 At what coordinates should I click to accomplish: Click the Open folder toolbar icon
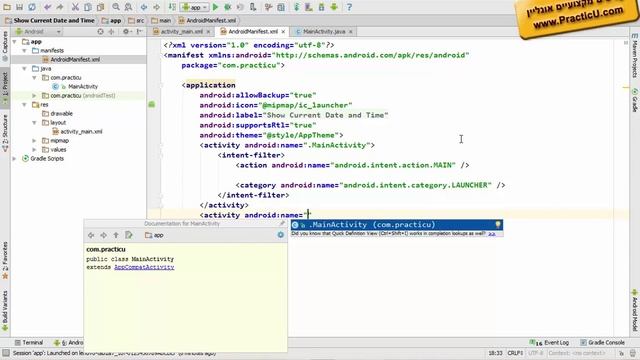(7, 7)
